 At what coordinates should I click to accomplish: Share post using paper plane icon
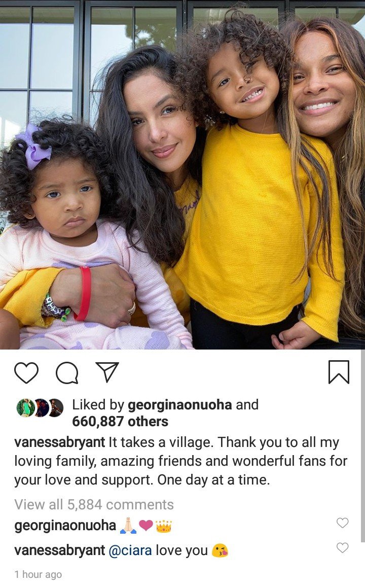click(107, 372)
